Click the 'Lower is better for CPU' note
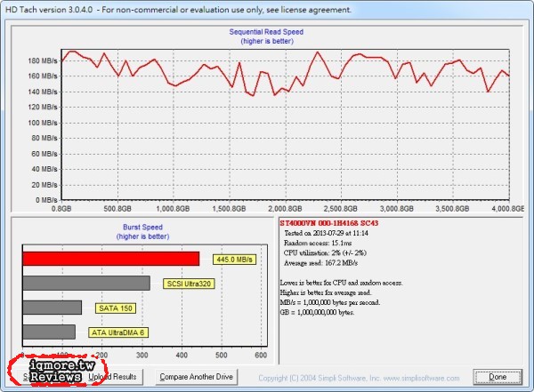This screenshot has height=392, width=534. click(341, 283)
